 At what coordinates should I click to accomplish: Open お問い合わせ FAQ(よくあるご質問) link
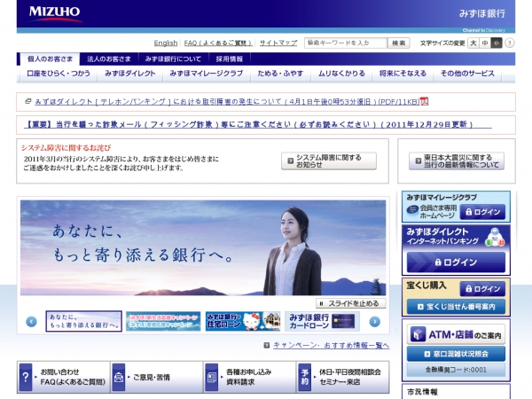(73, 377)
